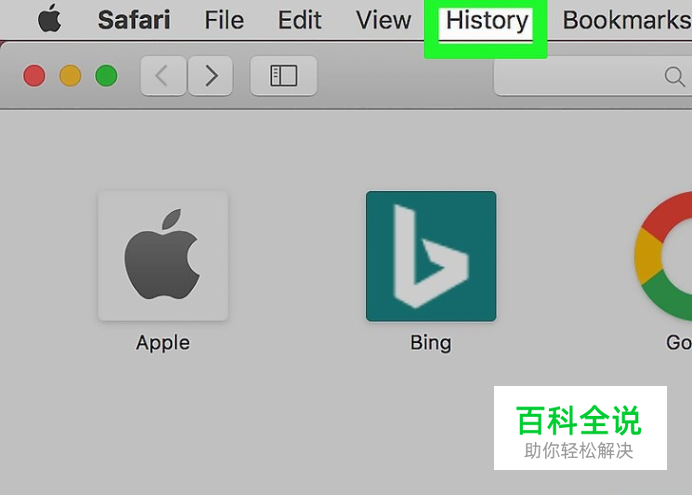Go forward to next page
Screen dimensions: 692x495
point(211,75)
